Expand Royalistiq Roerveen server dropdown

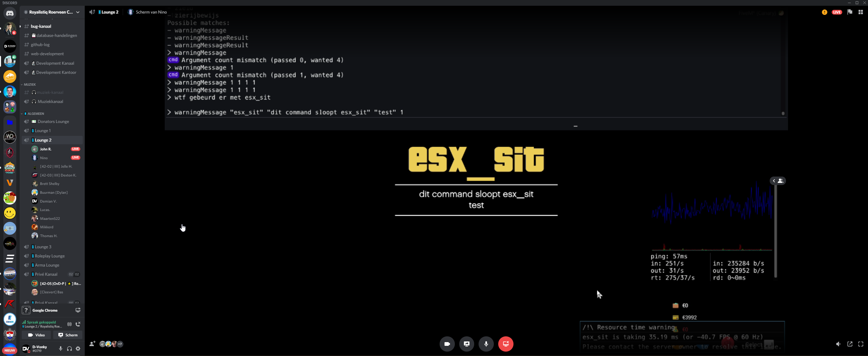(x=78, y=12)
